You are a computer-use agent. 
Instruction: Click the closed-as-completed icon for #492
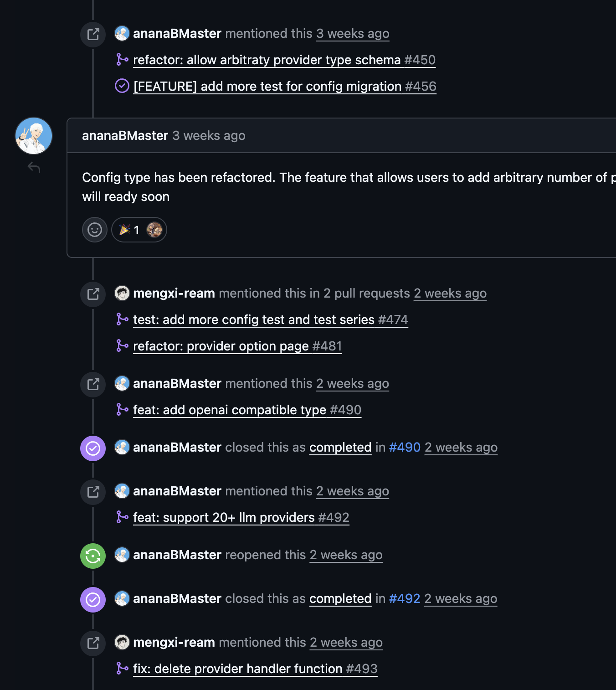93,600
